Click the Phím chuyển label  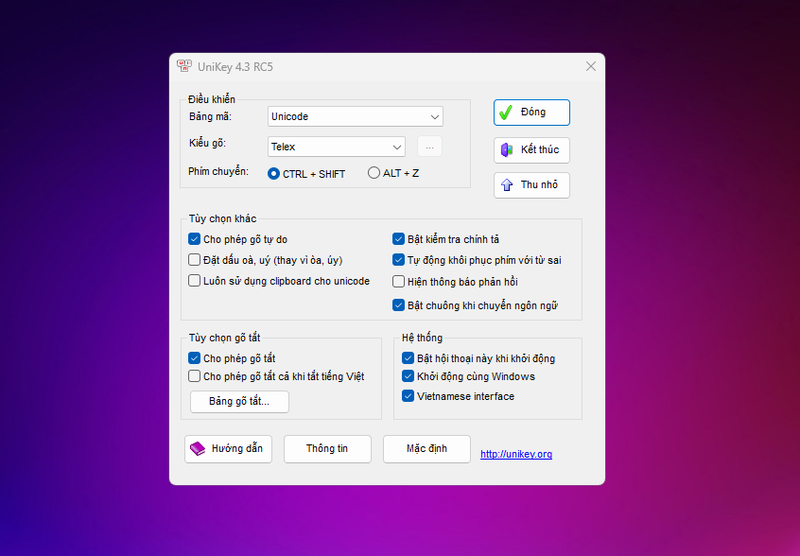(x=218, y=171)
